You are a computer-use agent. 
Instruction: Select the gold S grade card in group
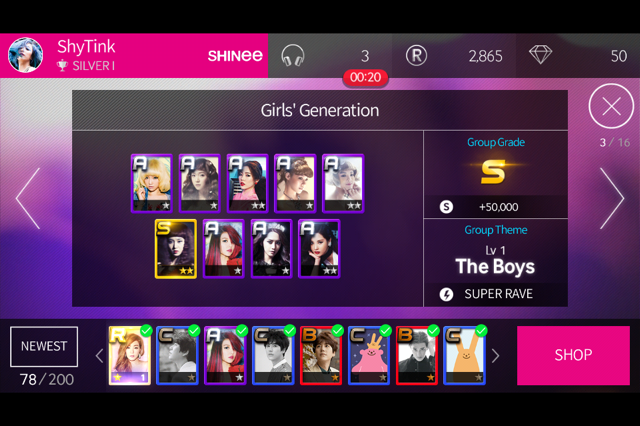[176, 249]
